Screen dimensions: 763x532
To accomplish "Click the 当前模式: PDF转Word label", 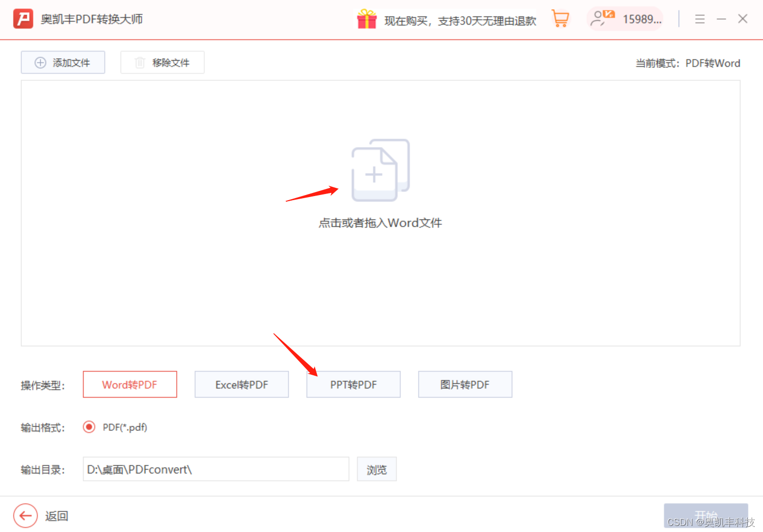I will pyautogui.click(x=687, y=63).
